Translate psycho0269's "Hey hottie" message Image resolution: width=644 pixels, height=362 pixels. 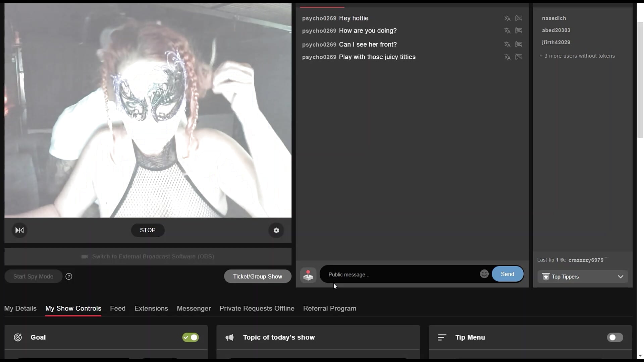coord(507,18)
